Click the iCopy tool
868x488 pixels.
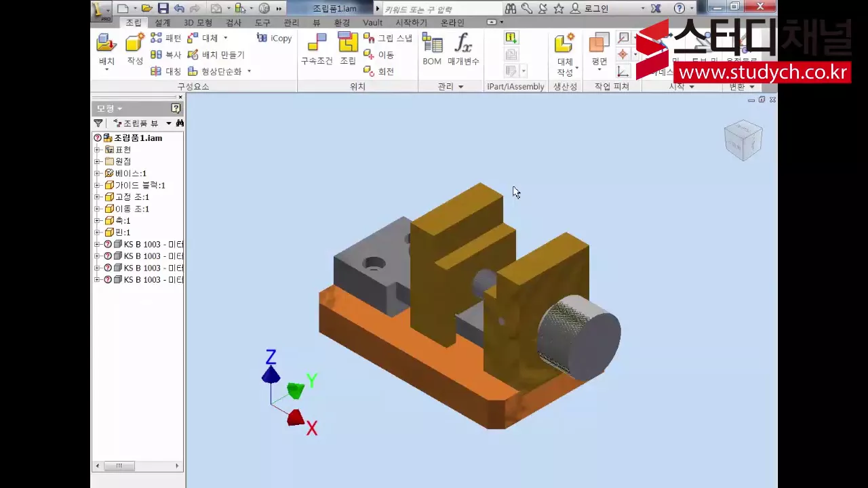pyautogui.click(x=274, y=38)
